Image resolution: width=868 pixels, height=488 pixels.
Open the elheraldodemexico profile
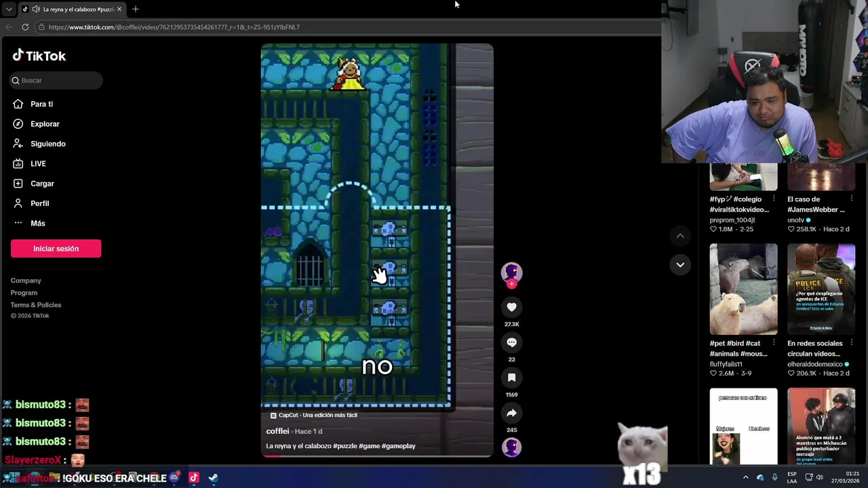point(814,365)
